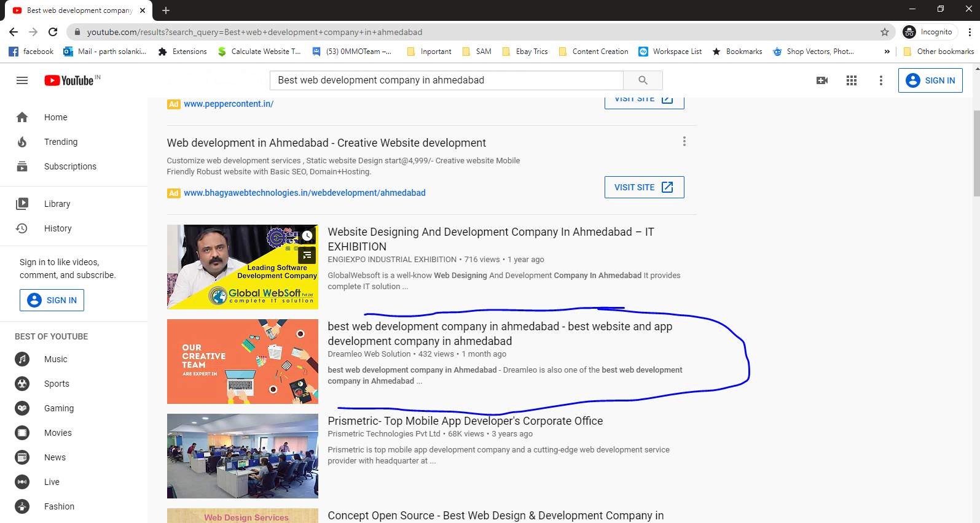Click Watch Later on Global WebSoft thumbnail

point(307,236)
